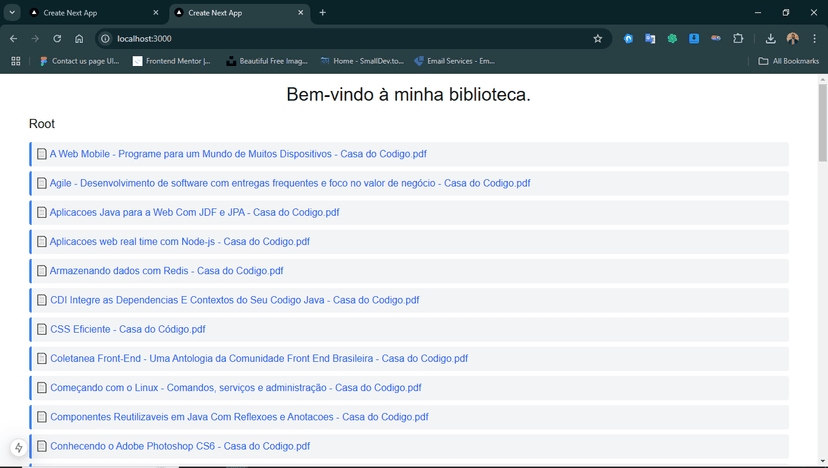Open the blue hexagon extension icon
Image resolution: width=828 pixels, height=468 pixels.
628,39
